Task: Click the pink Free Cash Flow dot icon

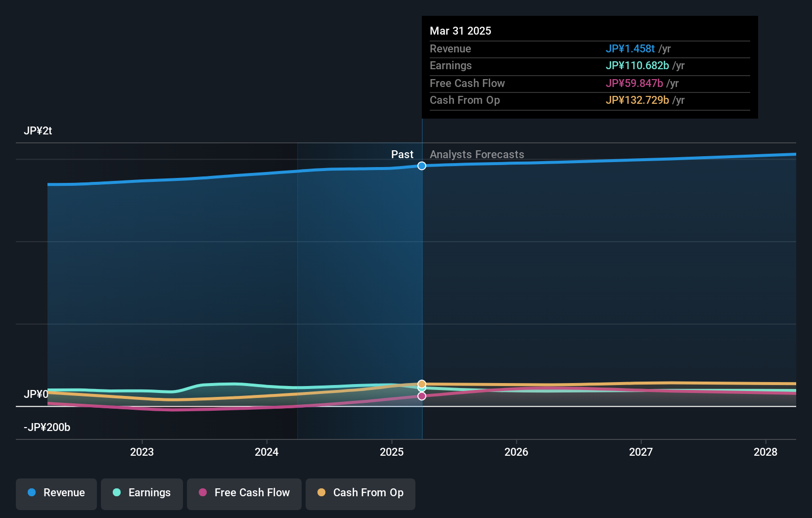Action: tap(202, 493)
